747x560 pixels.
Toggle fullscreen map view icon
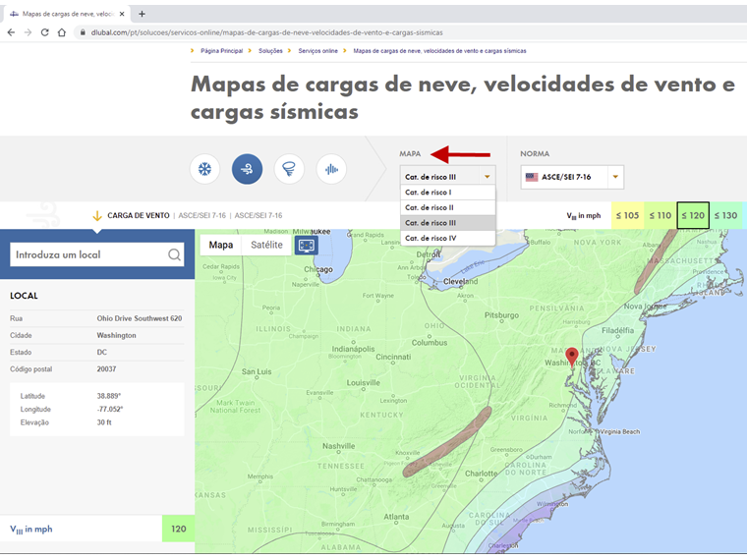[x=307, y=246]
